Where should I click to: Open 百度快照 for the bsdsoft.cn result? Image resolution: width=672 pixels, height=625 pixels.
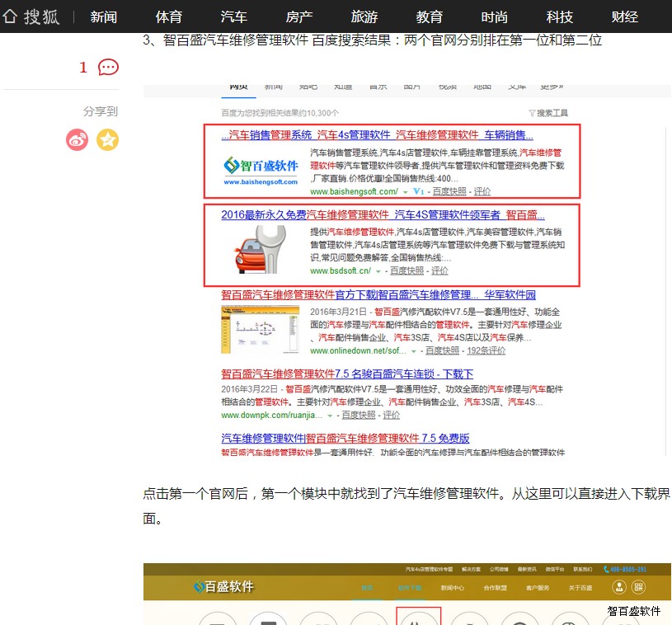[x=406, y=271]
